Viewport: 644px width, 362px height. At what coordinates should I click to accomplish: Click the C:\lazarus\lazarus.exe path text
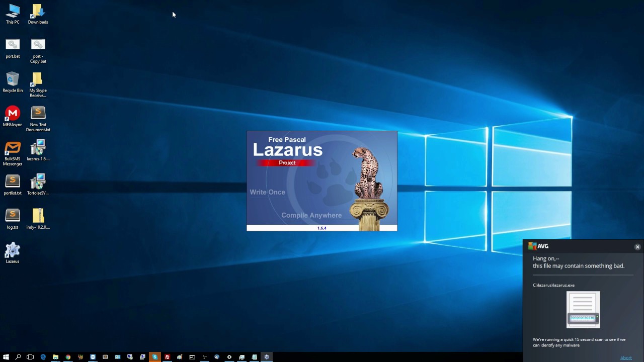[553, 285]
